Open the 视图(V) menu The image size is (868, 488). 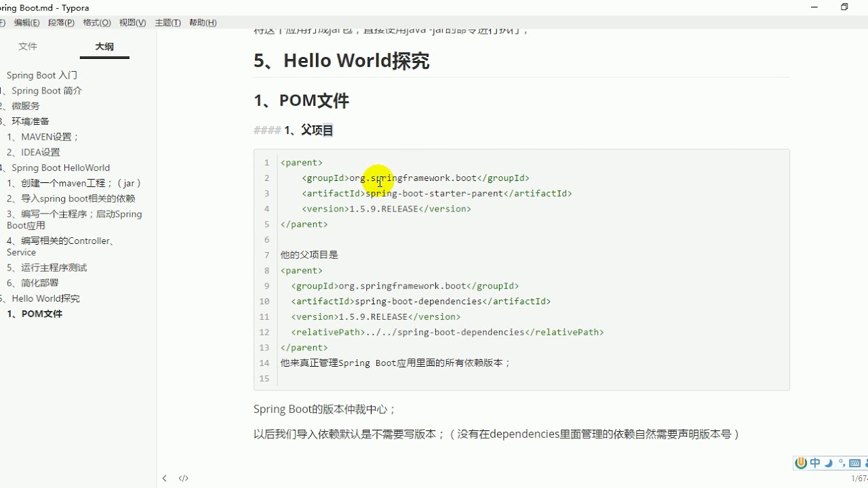click(132, 22)
